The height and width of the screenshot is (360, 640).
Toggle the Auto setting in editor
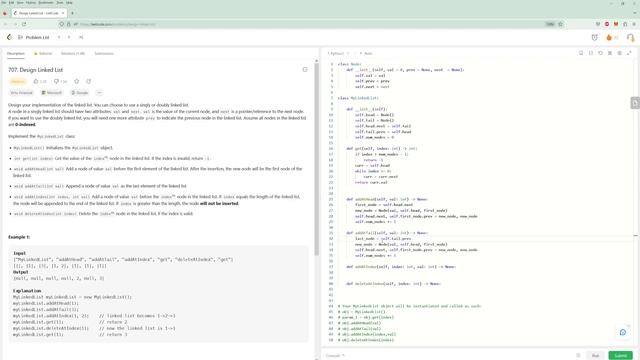366,53
